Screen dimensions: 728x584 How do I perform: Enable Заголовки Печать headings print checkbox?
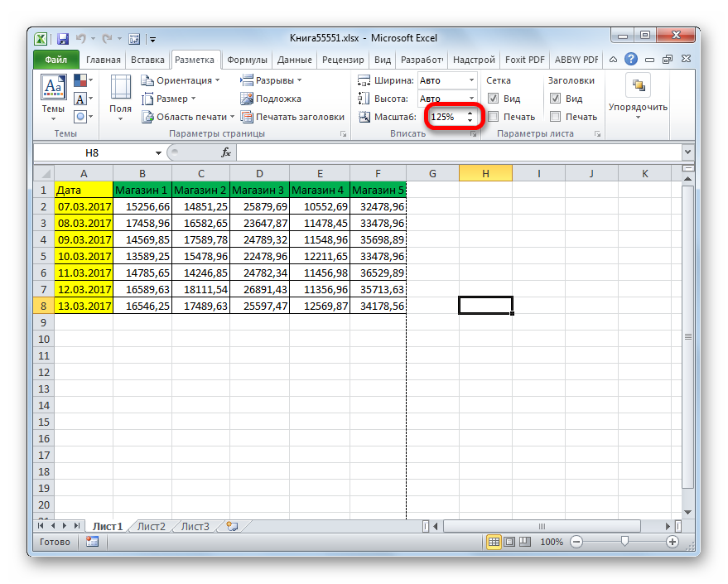click(555, 117)
